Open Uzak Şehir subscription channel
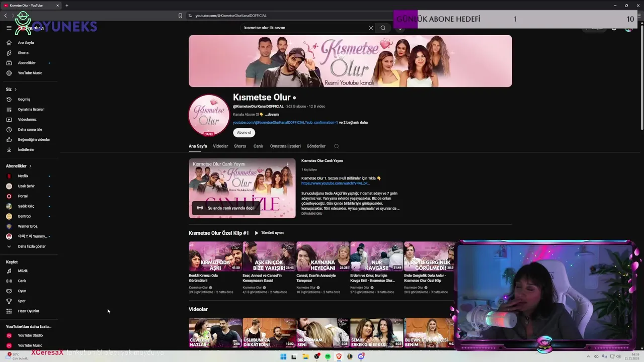 point(29,186)
